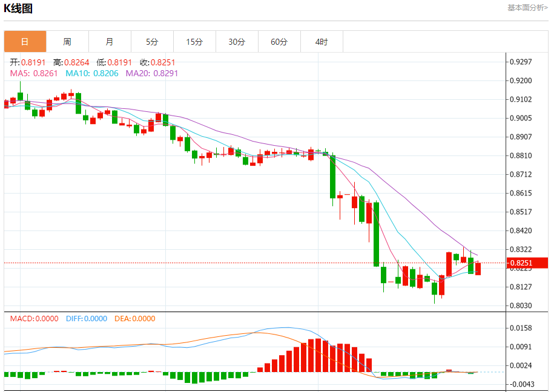Click the 0.8127 price axis label
551x392 pixels.
(x=521, y=287)
